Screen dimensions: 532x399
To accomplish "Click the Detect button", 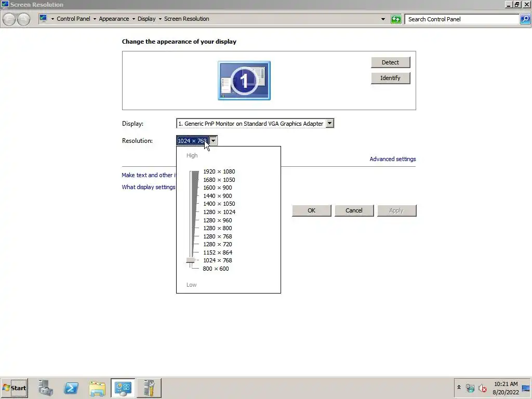I will click(x=391, y=62).
